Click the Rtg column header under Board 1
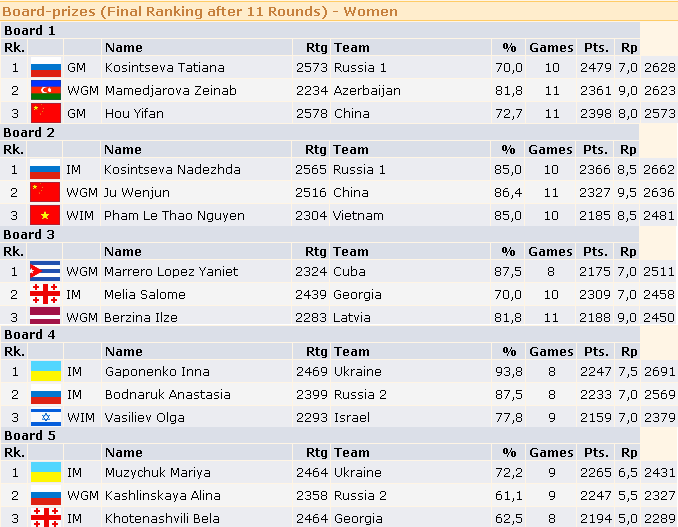The width and height of the screenshot is (678, 527). tap(316, 48)
